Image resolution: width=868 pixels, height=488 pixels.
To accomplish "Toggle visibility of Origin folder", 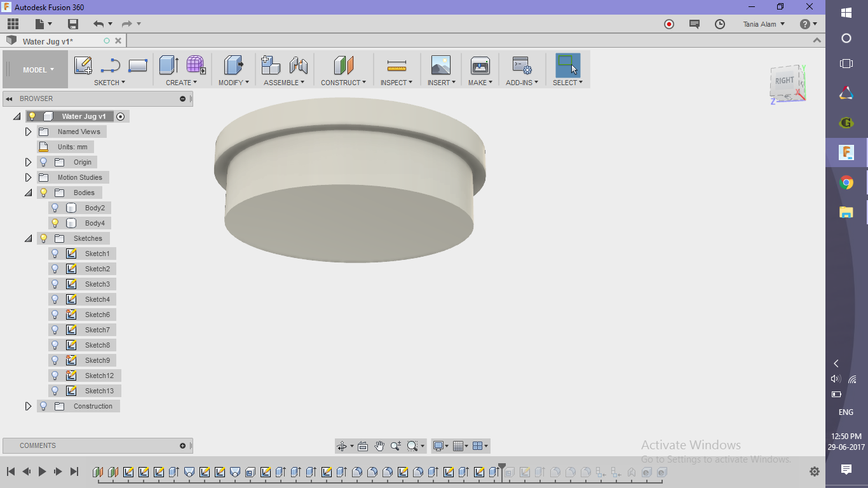I will click(43, 162).
